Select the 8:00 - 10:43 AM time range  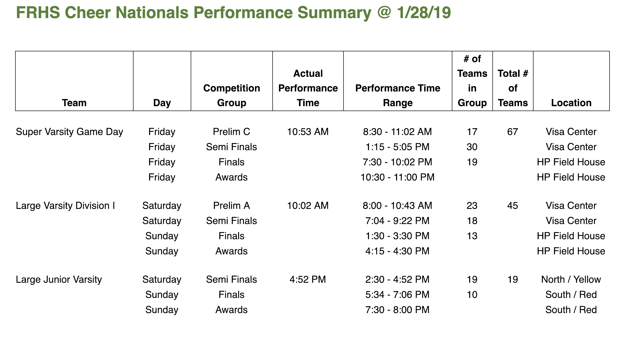[398, 206]
